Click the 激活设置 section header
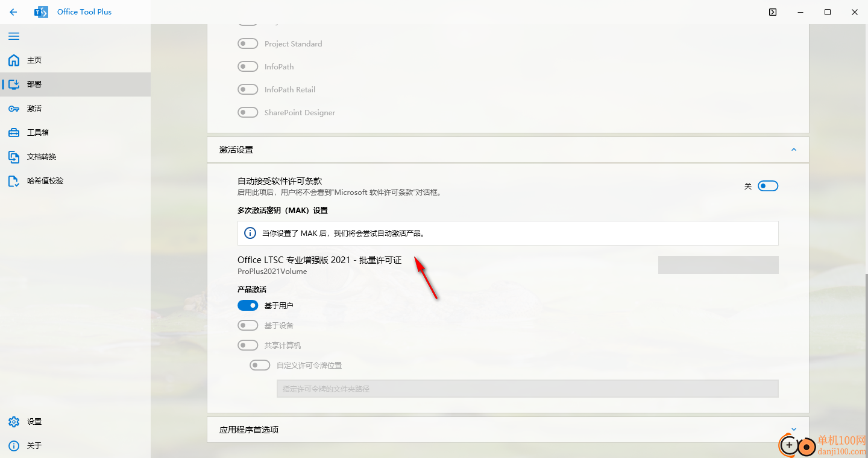The image size is (868, 458). point(508,150)
